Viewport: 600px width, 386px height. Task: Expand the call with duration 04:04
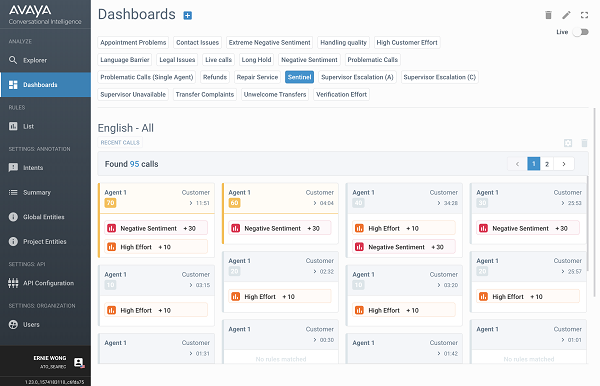click(x=315, y=203)
